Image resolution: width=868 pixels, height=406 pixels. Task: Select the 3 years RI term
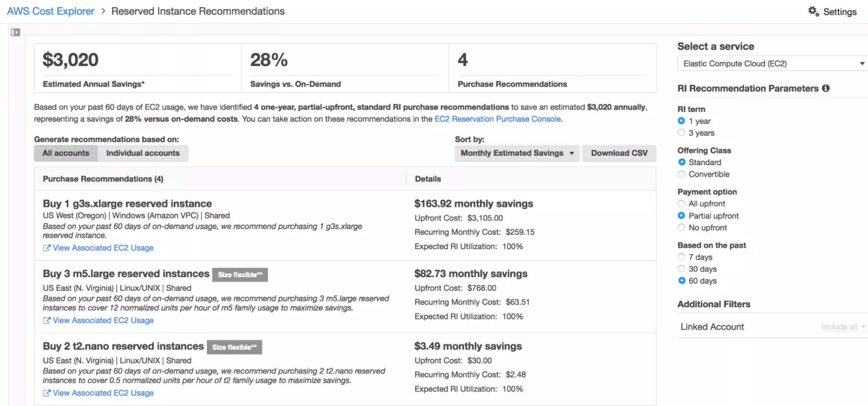pyautogui.click(x=681, y=133)
